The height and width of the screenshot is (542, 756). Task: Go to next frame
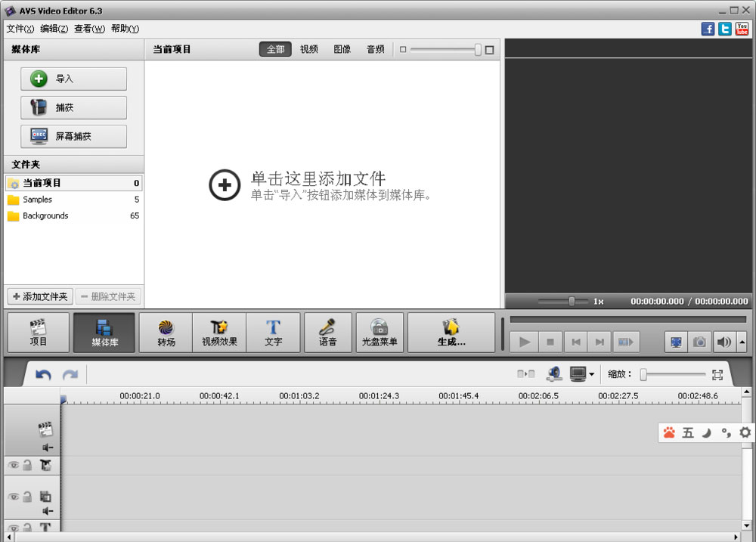[600, 342]
